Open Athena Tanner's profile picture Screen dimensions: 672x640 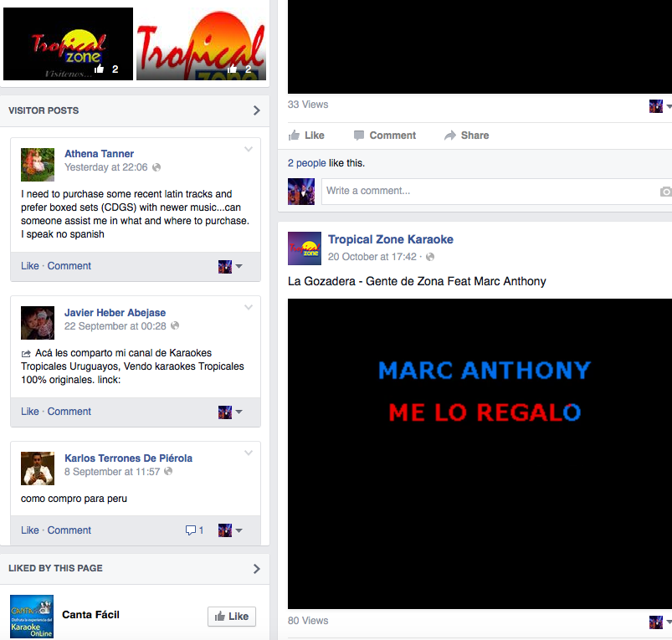pos(38,165)
